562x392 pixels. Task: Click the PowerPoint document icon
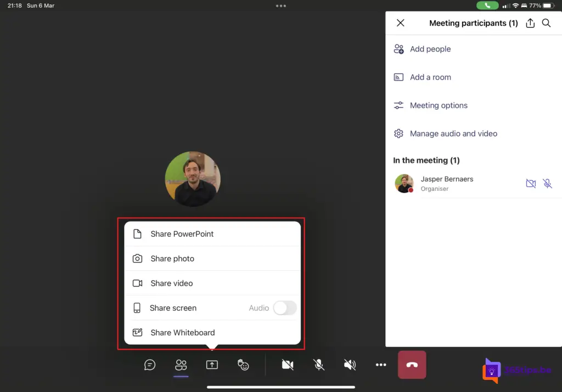point(137,234)
